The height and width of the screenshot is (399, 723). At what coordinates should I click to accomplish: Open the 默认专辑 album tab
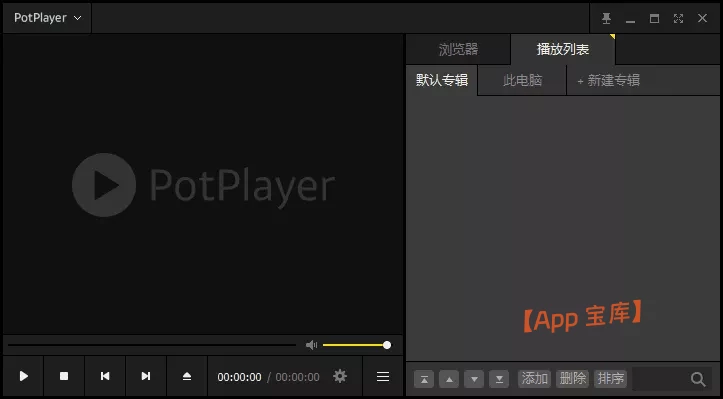pyautogui.click(x=442, y=80)
